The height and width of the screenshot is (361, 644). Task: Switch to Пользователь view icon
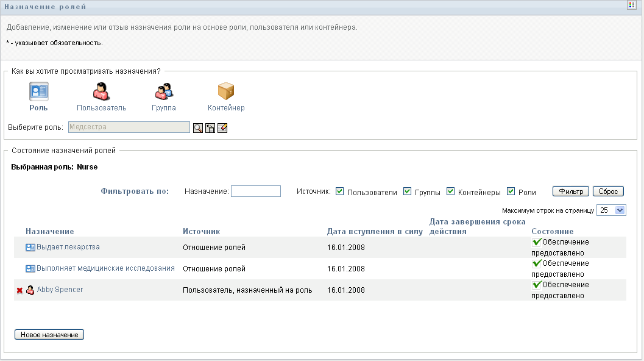[101, 91]
